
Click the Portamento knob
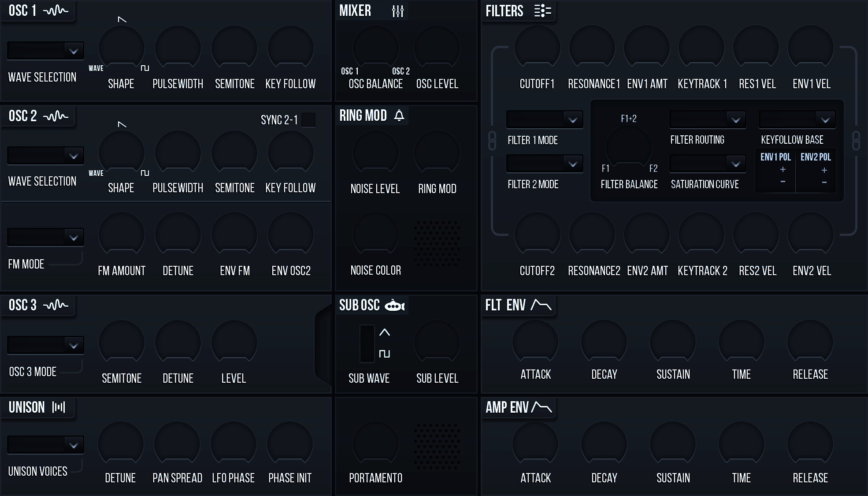coord(375,444)
